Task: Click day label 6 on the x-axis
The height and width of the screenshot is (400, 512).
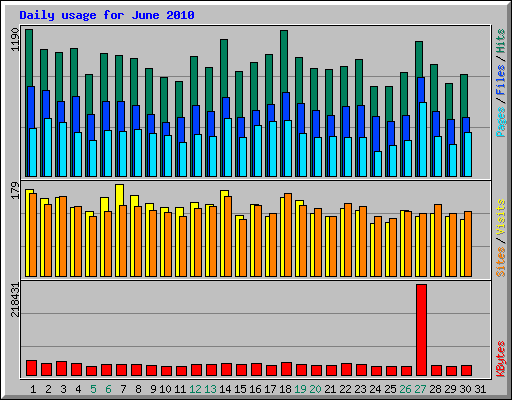Action: click(108, 389)
